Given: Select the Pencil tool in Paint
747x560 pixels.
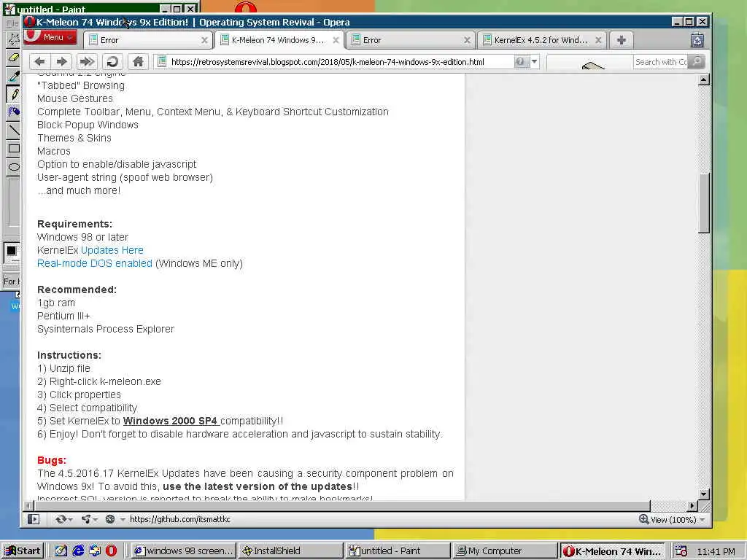Looking at the screenshot, I should 13,94.
